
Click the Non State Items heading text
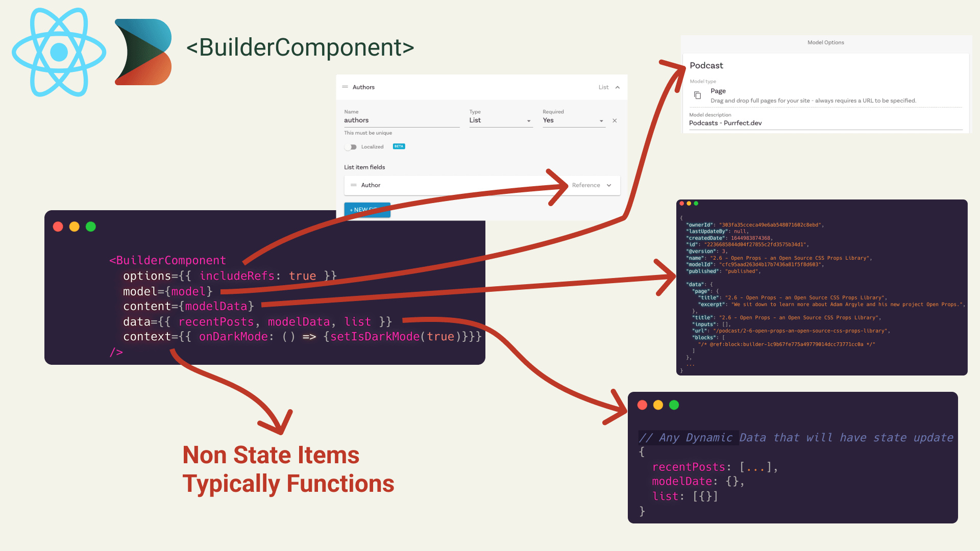pyautogui.click(x=271, y=455)
